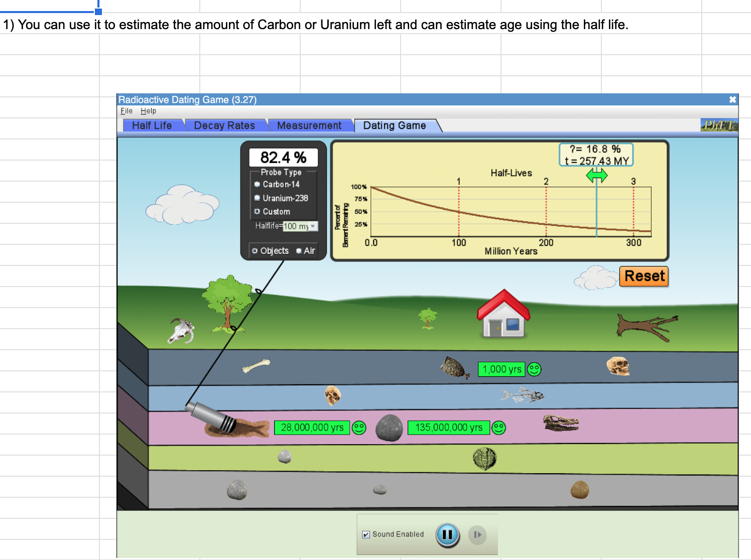Switch to the Half Life tab
The height and width of the screenshot is (560, 751).
152,125
